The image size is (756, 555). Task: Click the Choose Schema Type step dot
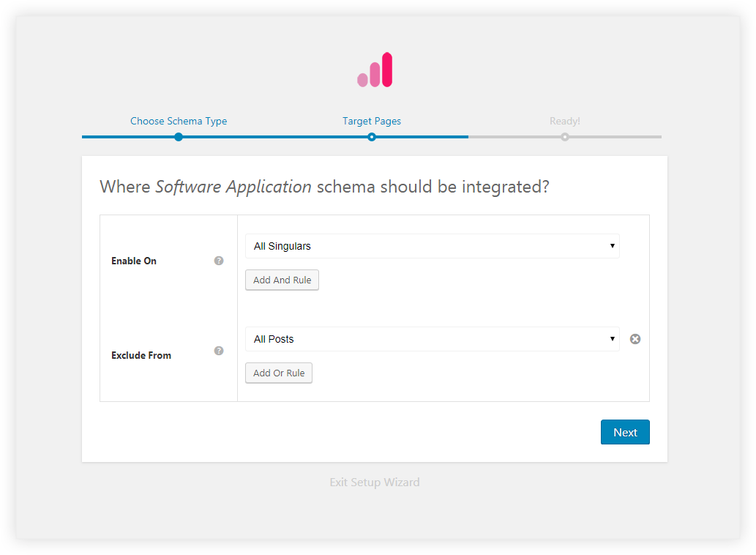tap(179, 137)
